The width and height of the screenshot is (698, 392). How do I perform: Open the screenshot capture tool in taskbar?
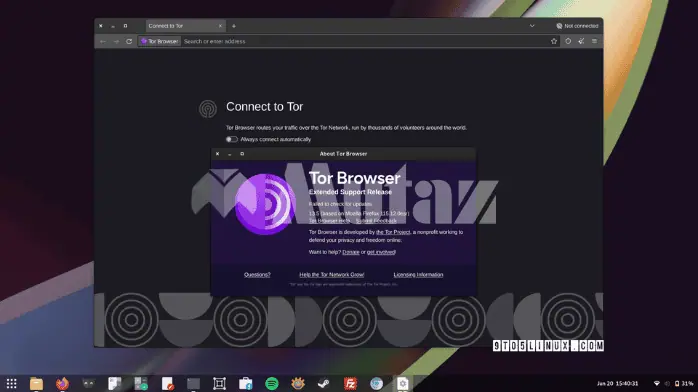[219, 383]
